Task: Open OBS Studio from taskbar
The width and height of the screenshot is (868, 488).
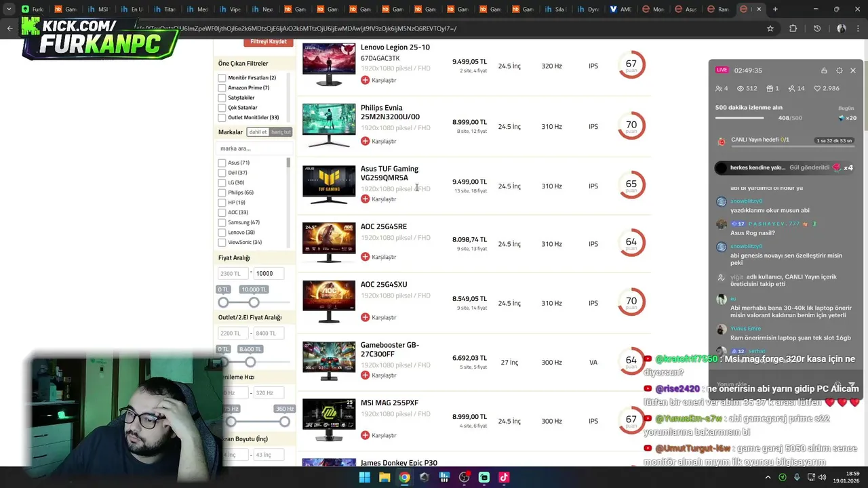Action: (464, 477)
